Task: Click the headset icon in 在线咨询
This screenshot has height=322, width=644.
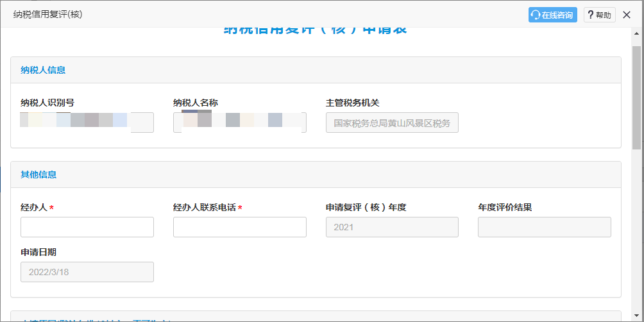Action: coord(535,15)
